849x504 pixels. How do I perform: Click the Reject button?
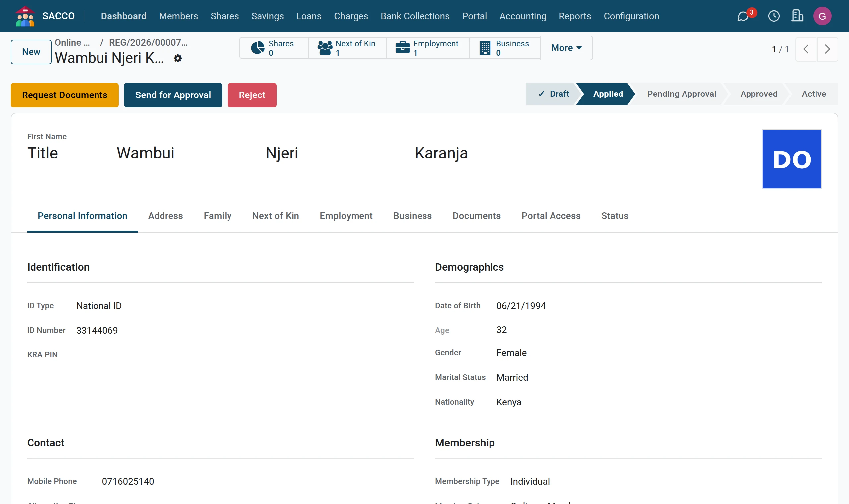(x=252, y=95)
